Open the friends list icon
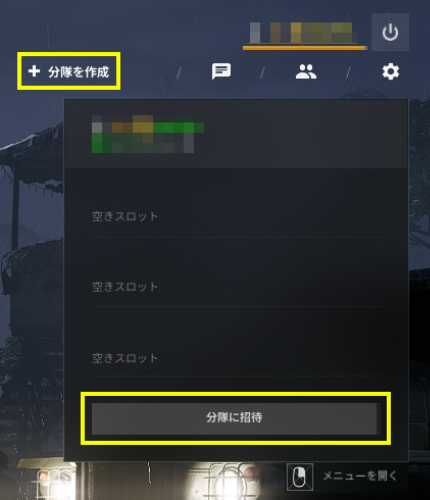430x500 pixels. tap(306, 71)
